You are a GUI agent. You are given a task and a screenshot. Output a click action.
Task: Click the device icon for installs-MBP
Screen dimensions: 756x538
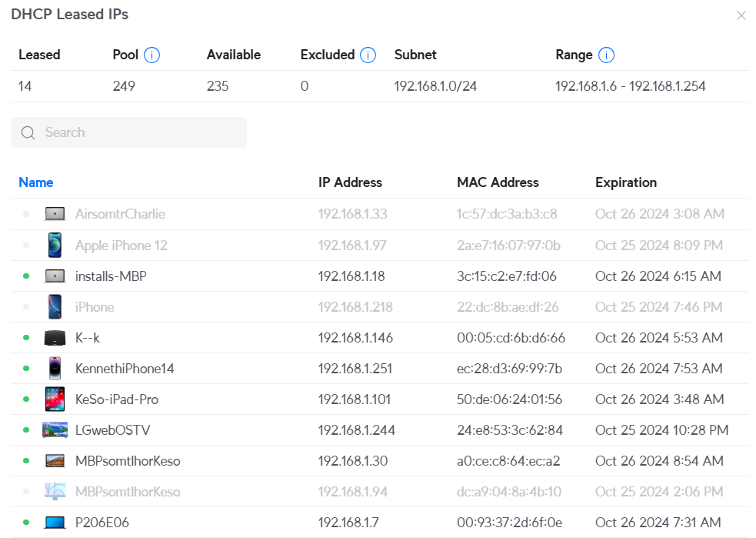[x=55, y=276]
